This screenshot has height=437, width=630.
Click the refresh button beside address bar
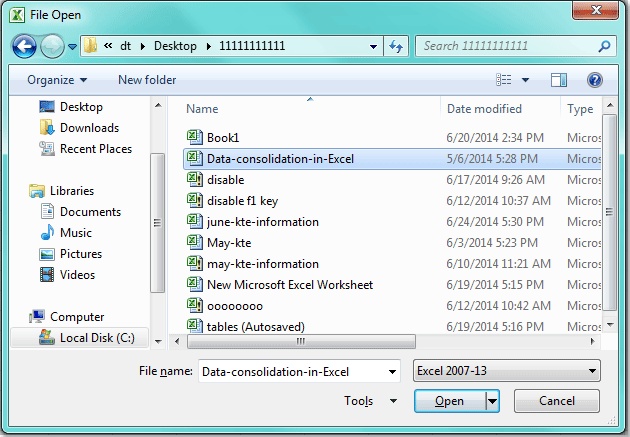pyautogui.click(x=397, y=46)
